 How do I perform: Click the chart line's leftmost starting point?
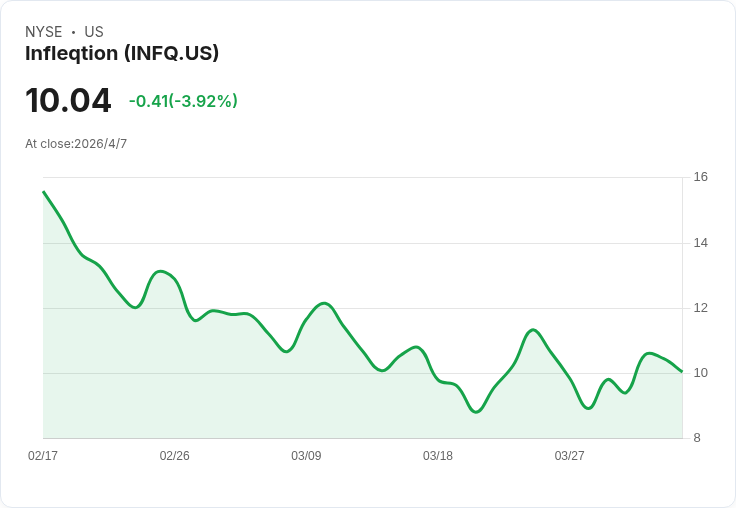44,192
